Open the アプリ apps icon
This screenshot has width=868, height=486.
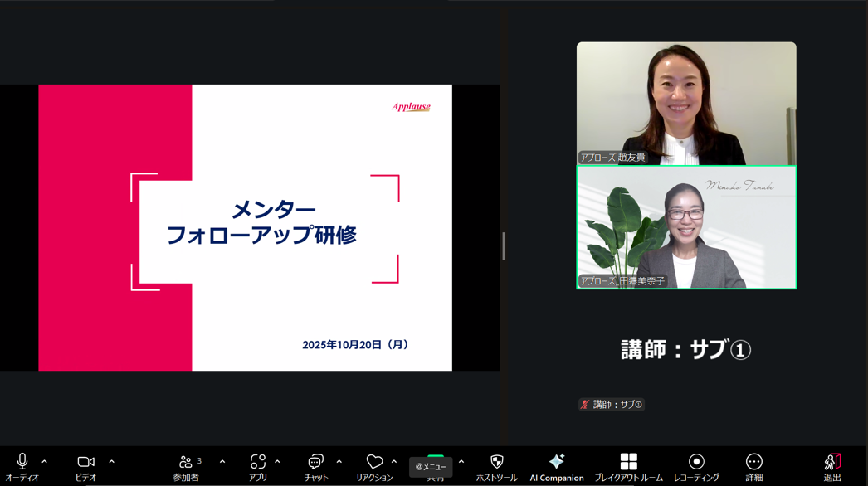pos(258,463)
